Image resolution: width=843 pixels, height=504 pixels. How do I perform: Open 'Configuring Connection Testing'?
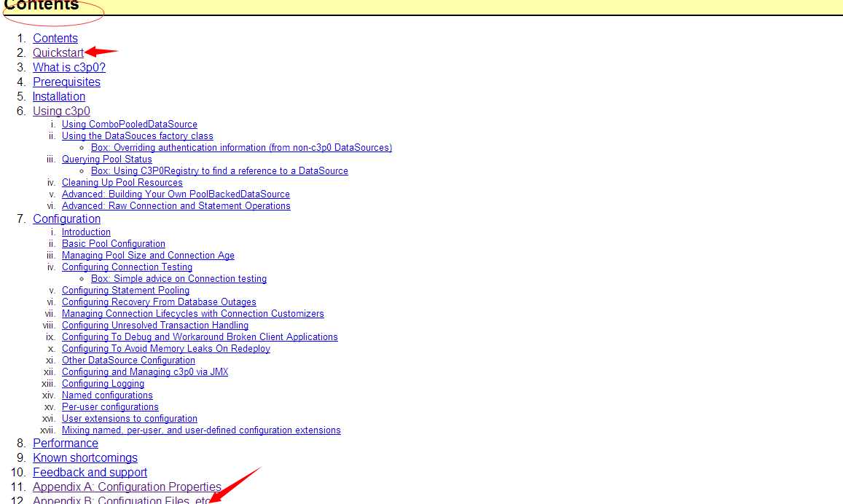tap(127, 267)
